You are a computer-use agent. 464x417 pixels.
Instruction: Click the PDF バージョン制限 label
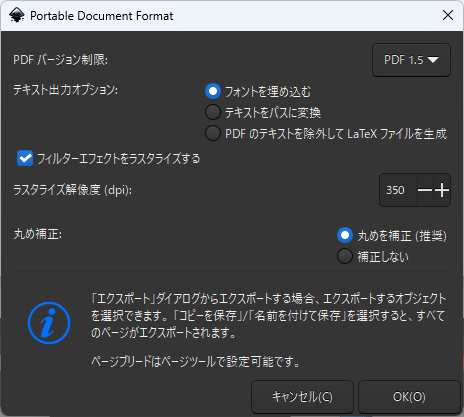click(61, 60)
